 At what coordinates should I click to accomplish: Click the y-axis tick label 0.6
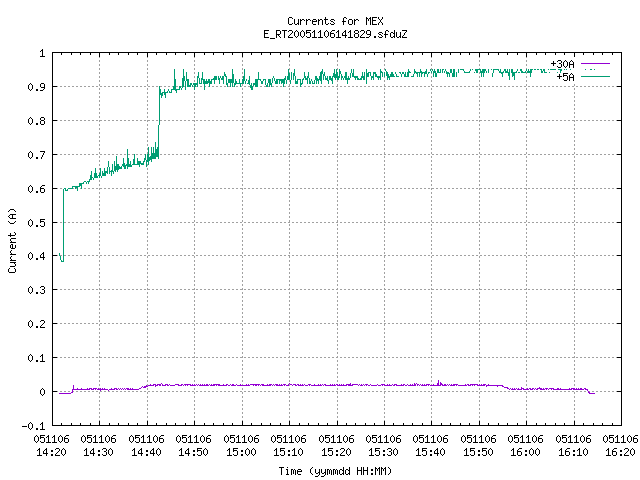36,189
